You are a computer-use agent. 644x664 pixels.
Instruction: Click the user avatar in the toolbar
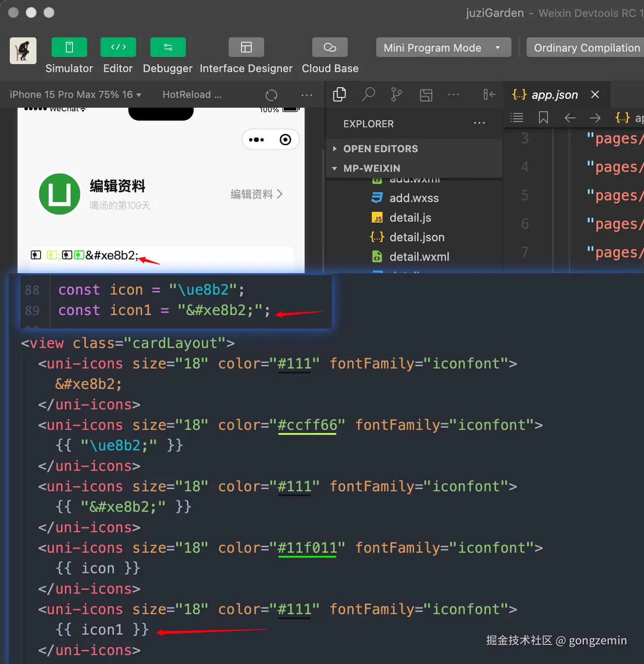23,51
